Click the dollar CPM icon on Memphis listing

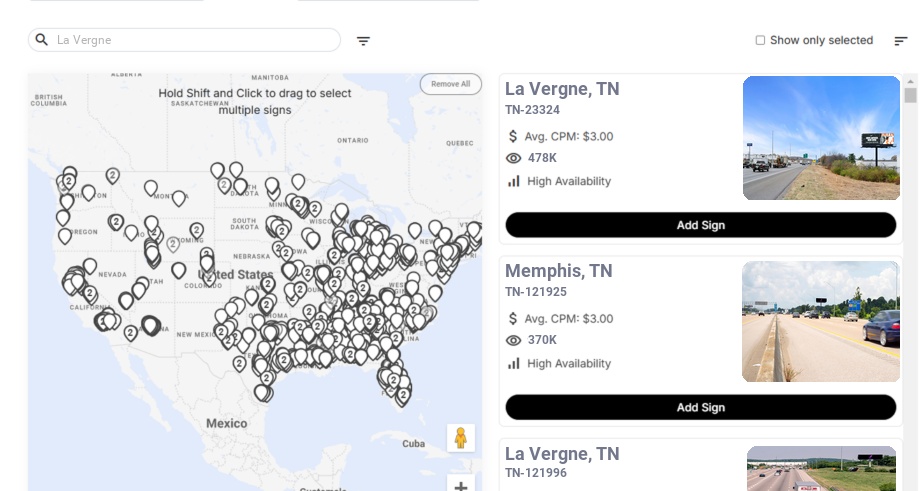(514, 319)
